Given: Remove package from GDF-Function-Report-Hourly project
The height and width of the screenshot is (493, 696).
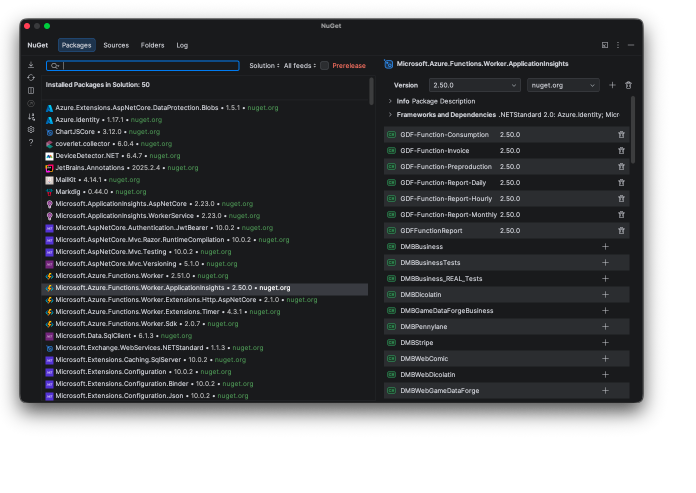Looking at the screenshot, I should click(621, 198).
